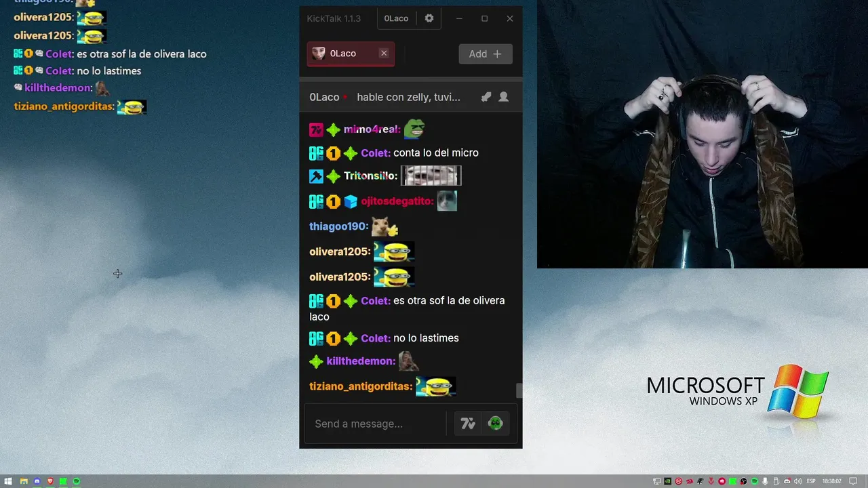Open the Windows notification center
The height and width of the screenshot is (488, 868).
pyautogui.click(x=853, y=481)
